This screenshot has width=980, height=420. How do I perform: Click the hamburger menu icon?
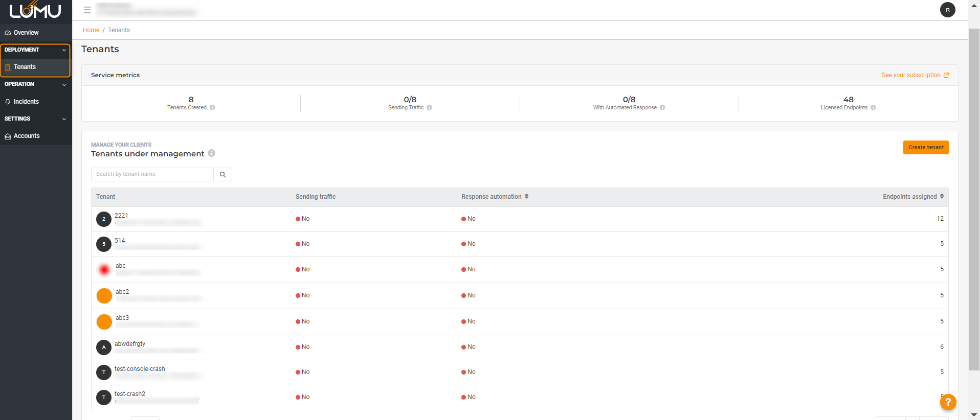87,10
